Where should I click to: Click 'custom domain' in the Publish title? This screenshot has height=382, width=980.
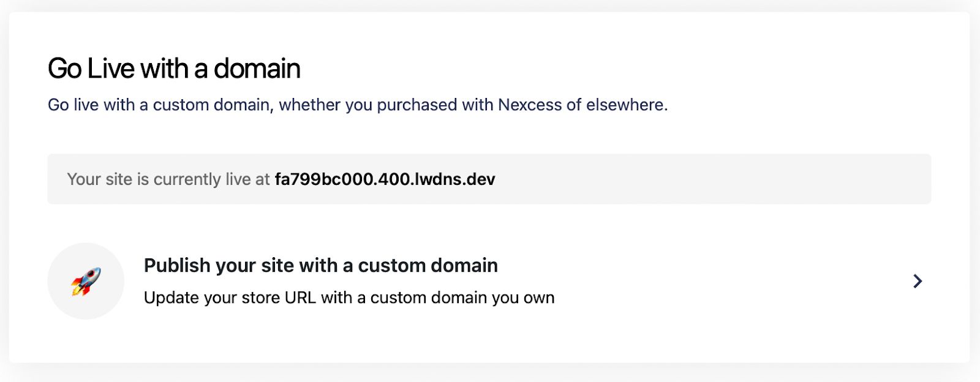[428, 266]
